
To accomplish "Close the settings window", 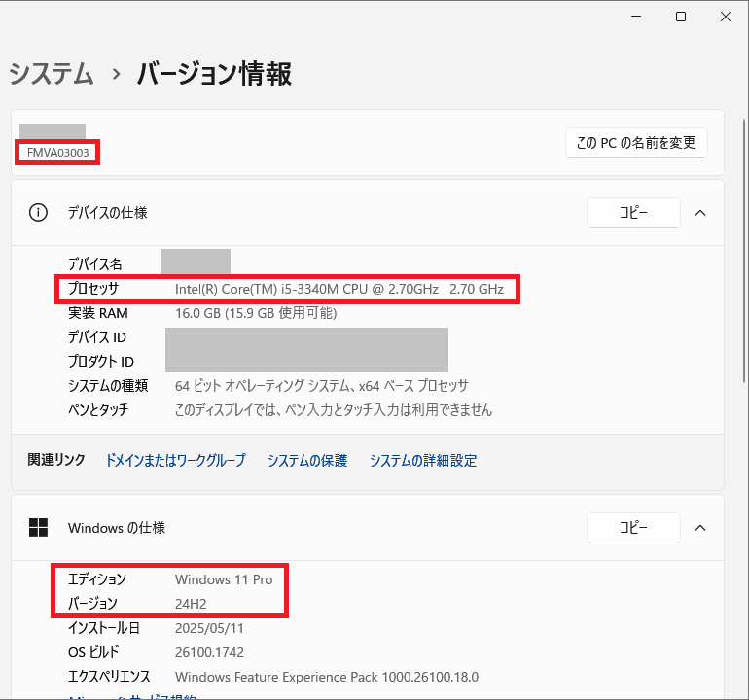I will tap(726, 17).
